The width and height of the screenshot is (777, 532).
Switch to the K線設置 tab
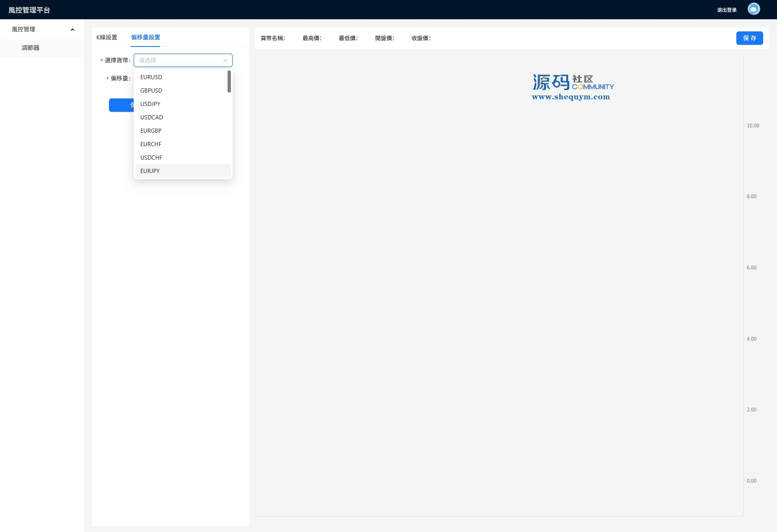click(107, 37)
